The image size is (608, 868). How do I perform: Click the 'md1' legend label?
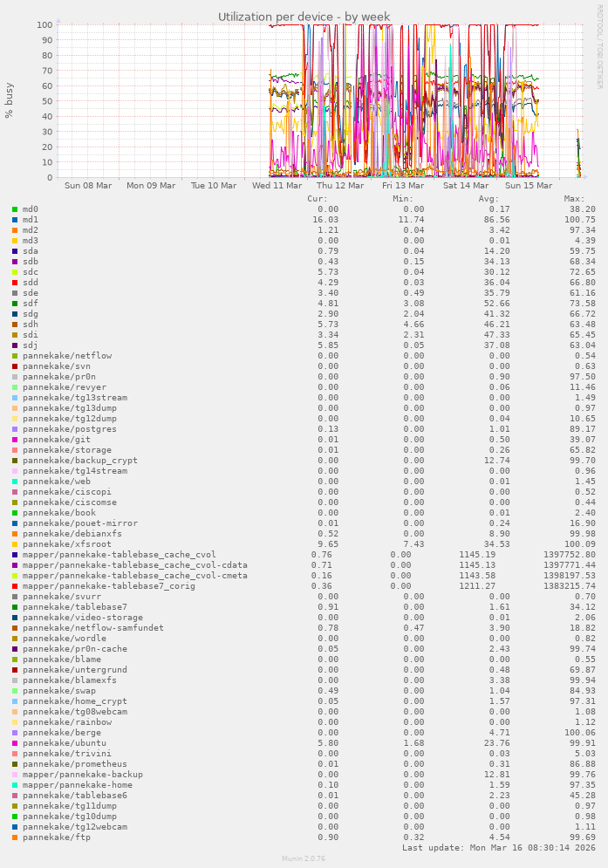(31, 220)
